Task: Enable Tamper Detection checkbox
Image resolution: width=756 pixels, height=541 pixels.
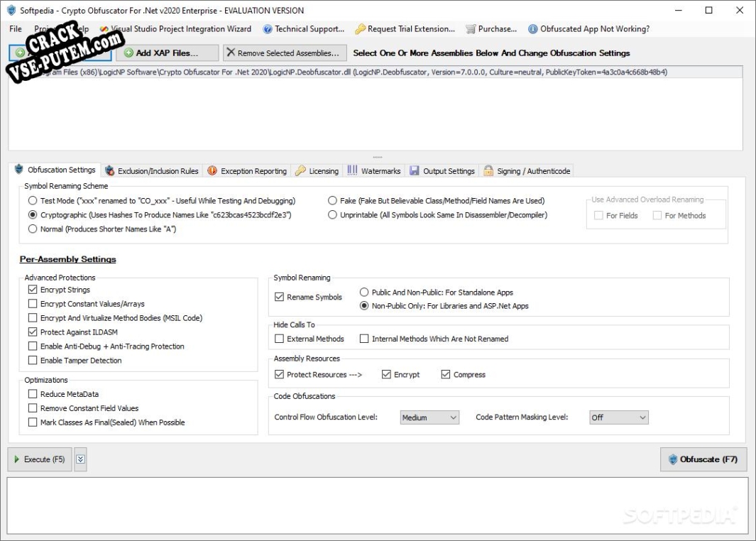Action: tap(33, 360)
